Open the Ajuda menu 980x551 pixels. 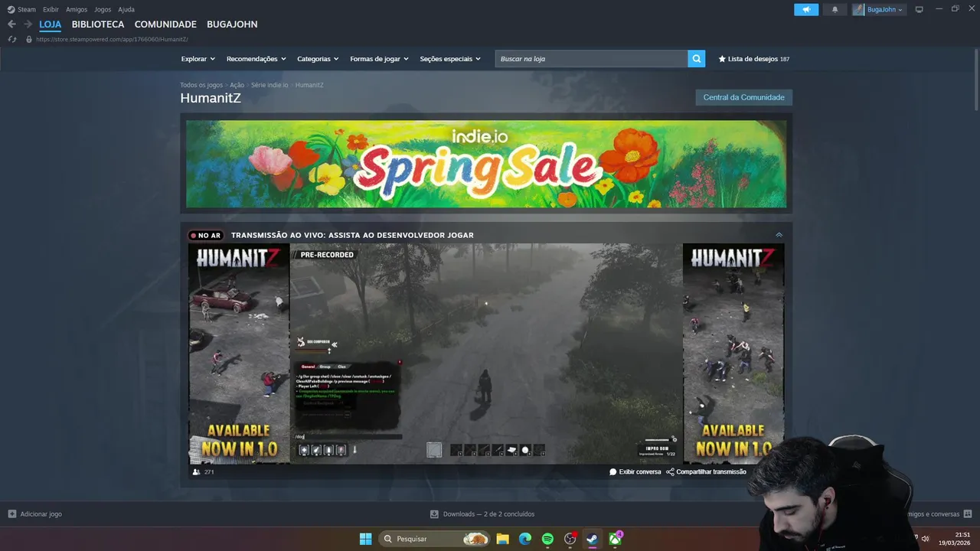coord(126,9)
